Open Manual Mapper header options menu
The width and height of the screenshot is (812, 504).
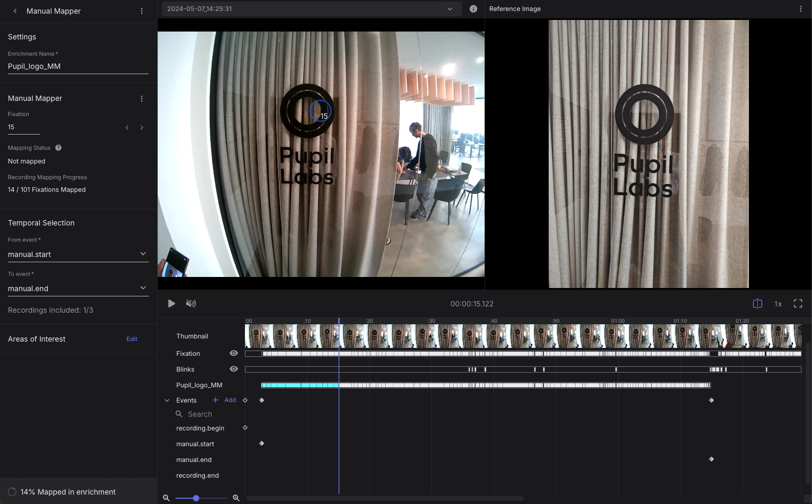141,11
